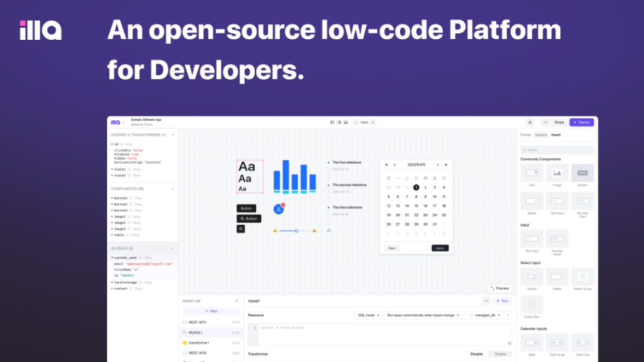Select the Text Input component under Input
This screenshot has height=362, width=644.
pos(532,238)
